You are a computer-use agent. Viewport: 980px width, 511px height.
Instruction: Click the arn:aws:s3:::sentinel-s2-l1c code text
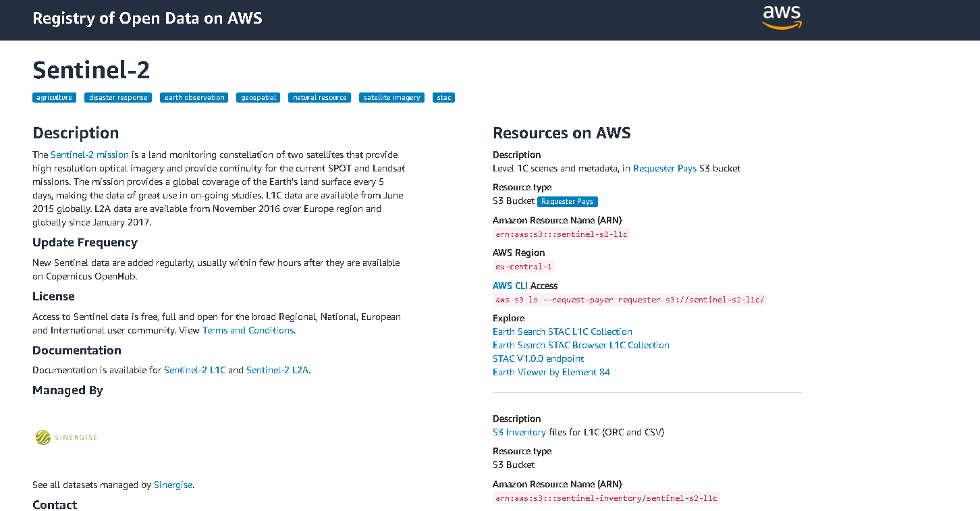pos(562,234)
